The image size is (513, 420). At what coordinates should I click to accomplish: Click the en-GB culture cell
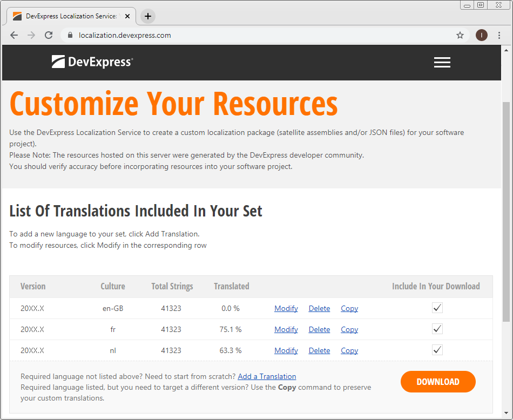point(113,308)
